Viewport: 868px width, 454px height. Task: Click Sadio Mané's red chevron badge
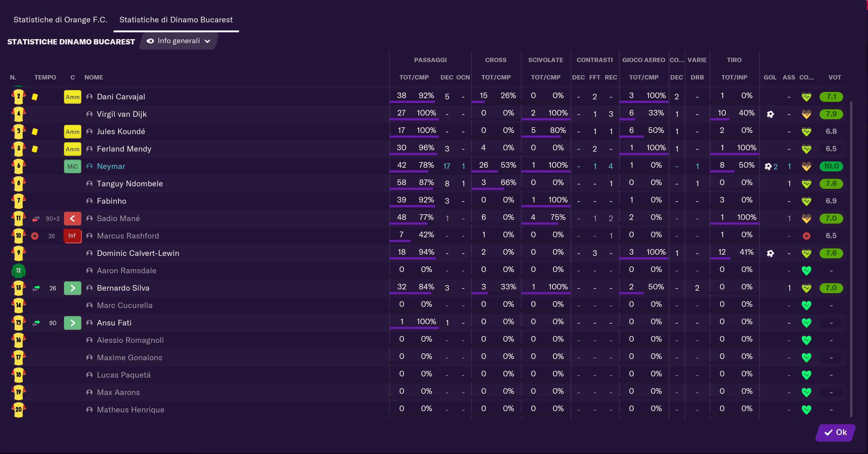click(72, 219)
